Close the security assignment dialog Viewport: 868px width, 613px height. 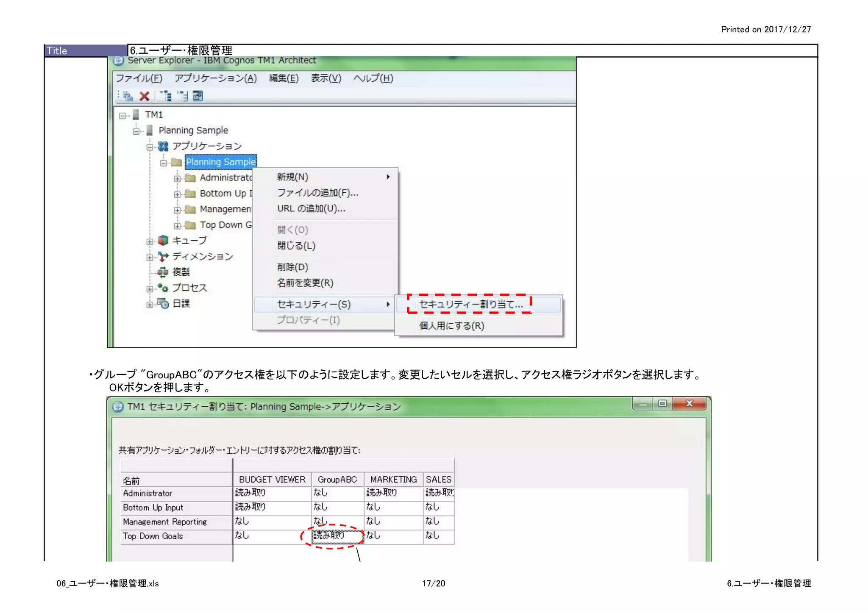pos(689,403)
